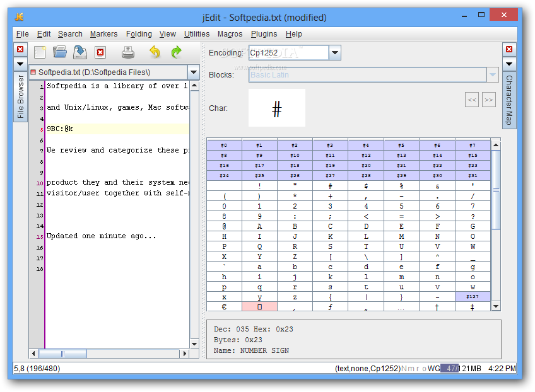Close the right Character Map dock
Image resolution: width=535 pixels, height=392 pixels.
coord(509,49)
